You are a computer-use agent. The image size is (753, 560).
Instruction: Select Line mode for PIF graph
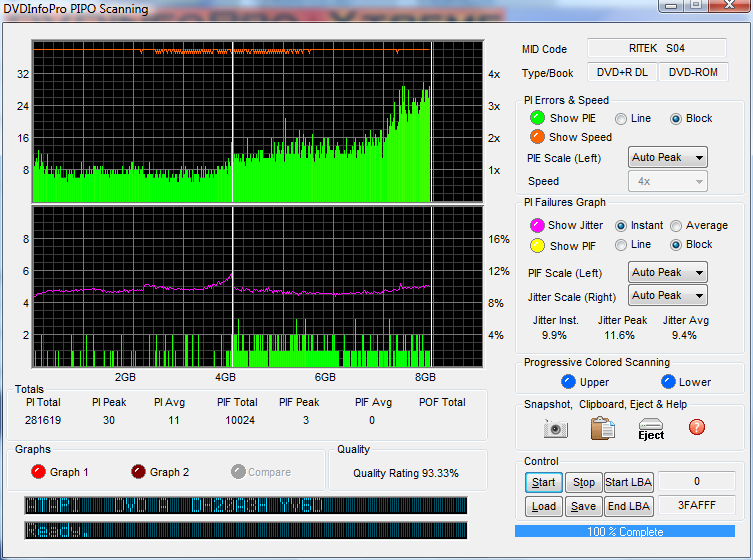(621, 245)
